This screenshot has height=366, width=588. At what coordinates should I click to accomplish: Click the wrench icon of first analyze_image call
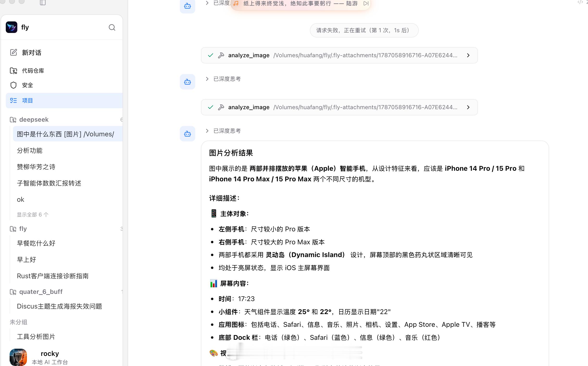(x=221, y=55)
